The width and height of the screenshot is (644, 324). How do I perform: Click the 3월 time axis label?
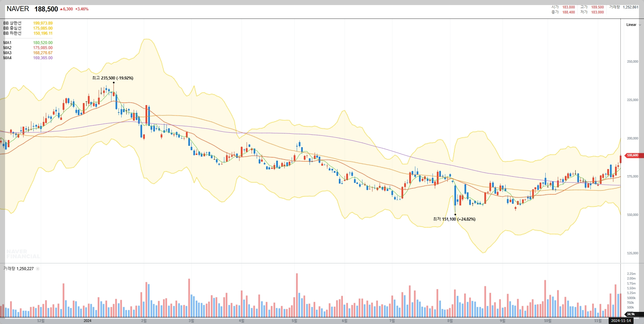point(191,321)
